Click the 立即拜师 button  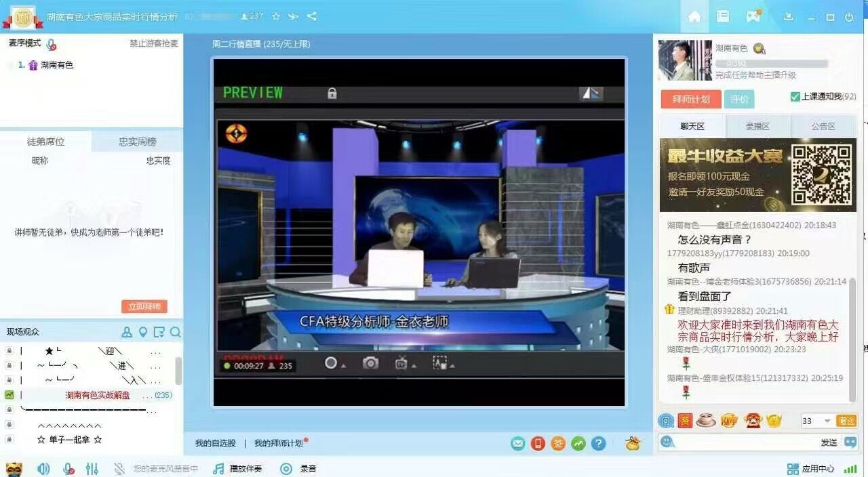point(144,306)
